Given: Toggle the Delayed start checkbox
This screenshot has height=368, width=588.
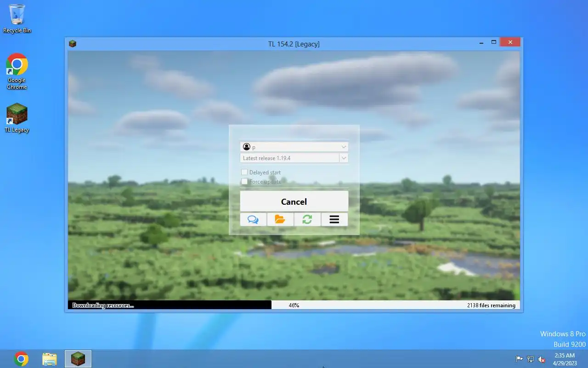Looking at the screenshot, I should 244,172.
